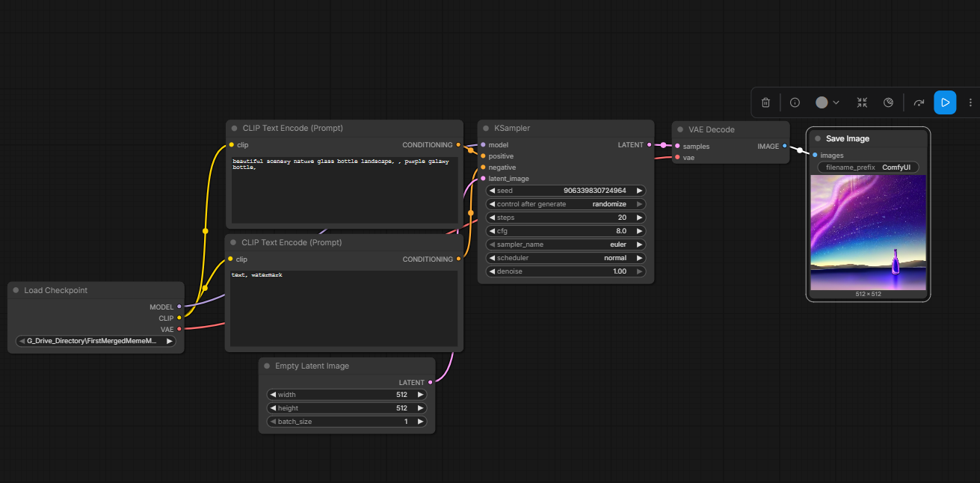
Task: Click vae input socket on VAE Decode
Action: [x=677, y=158]
